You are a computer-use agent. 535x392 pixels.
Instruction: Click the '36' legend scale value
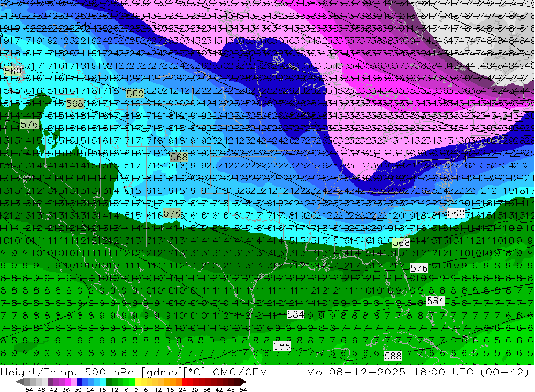tap(207, 390)
